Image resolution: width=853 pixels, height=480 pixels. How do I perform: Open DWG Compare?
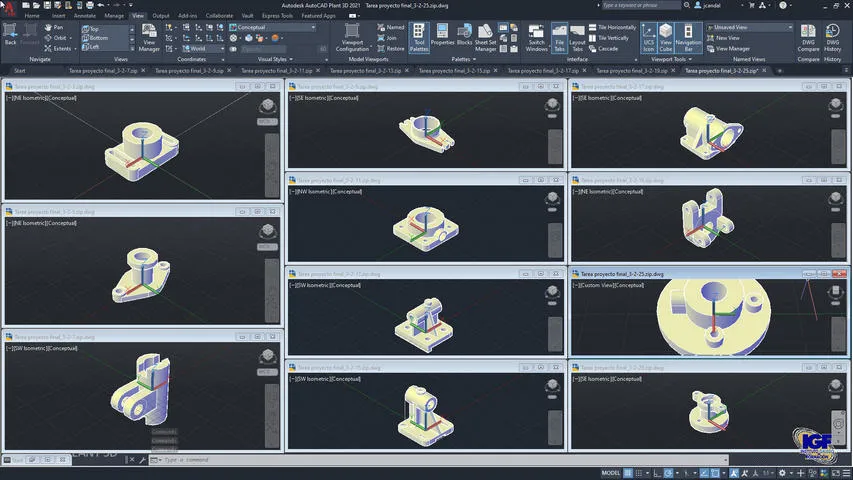tap(808, 38)
